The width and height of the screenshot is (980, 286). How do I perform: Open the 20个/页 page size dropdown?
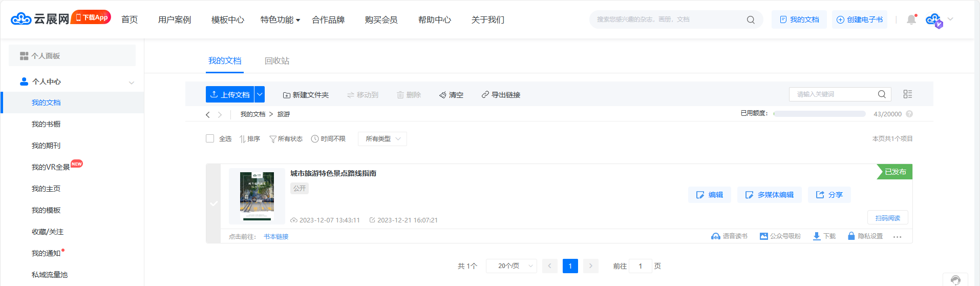pos(511,266)
